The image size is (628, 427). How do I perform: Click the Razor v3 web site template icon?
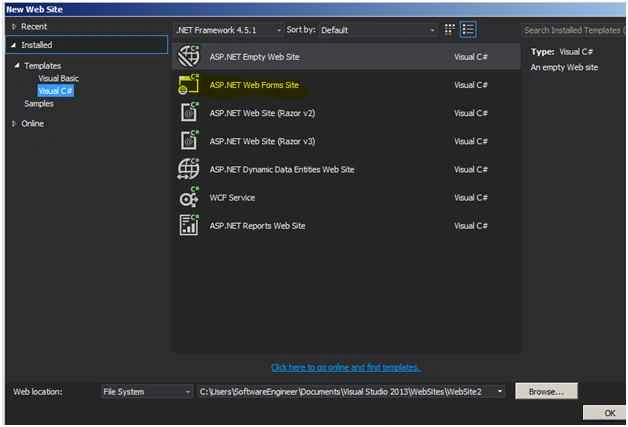[x=189, y=140]
